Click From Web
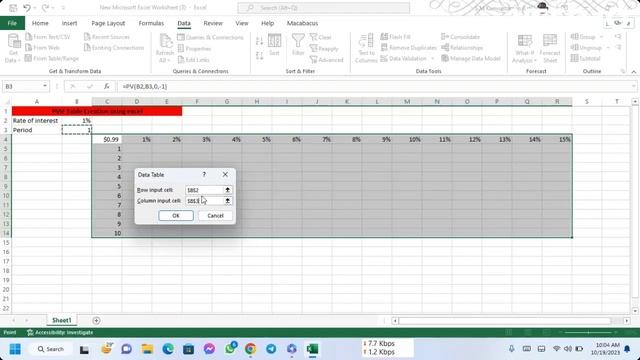This screenshot has width=640, height=360. tap(42, 48)
